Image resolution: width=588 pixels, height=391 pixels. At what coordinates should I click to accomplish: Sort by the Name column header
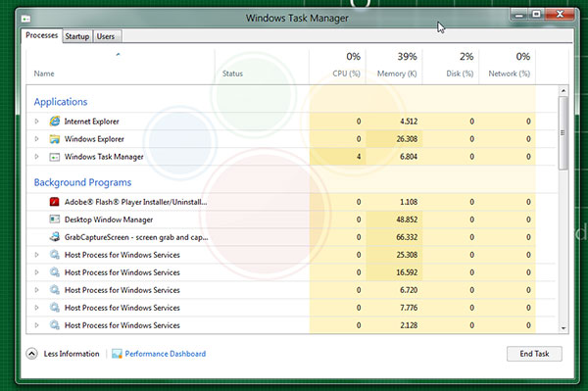pyautogui.click(x=44, y=73)
